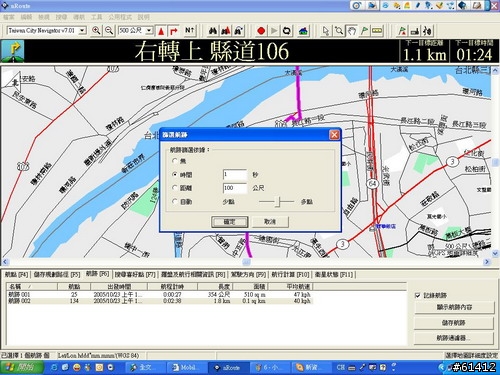Switch to the 航行計算 [F10] tab

click(x=290, y=275)
